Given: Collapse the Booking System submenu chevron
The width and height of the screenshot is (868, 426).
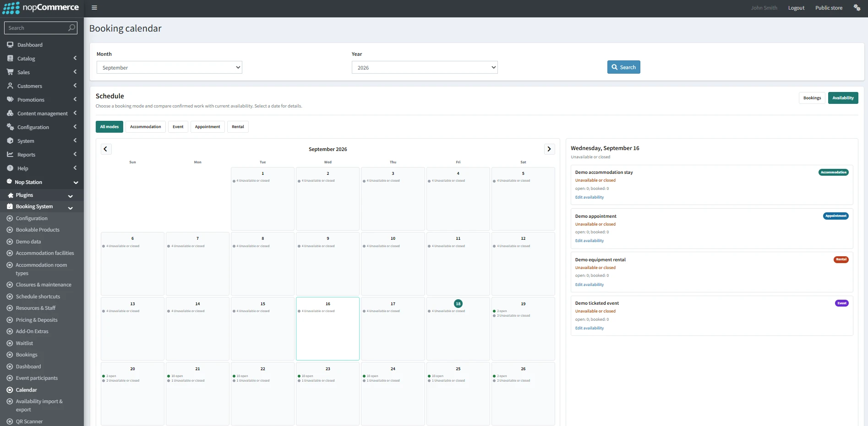Looking at the screenshot, I should pyautogui.click(x=71, y=208).
